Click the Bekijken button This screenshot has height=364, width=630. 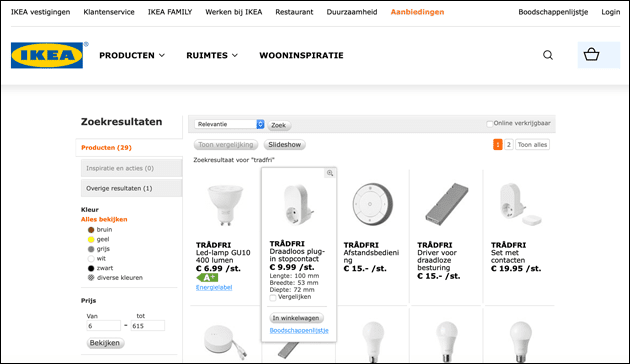(x=104, y=343)
